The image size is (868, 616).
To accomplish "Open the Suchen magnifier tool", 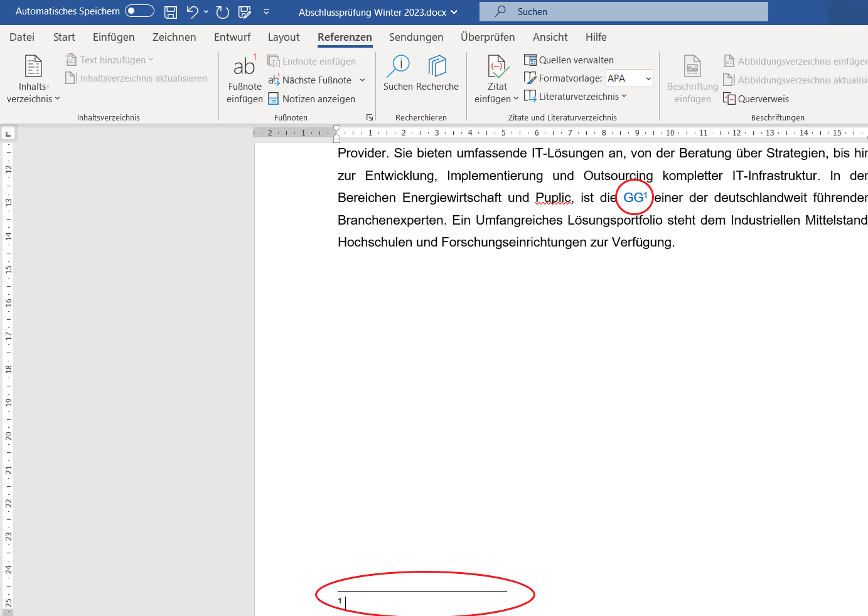I will coord(398,73).
